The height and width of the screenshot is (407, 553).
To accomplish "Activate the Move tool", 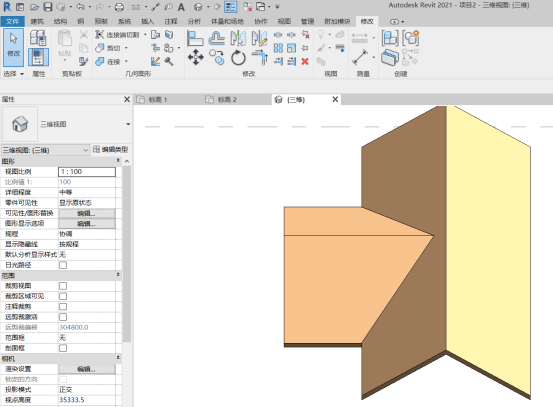I will click(x=195, y=57).
